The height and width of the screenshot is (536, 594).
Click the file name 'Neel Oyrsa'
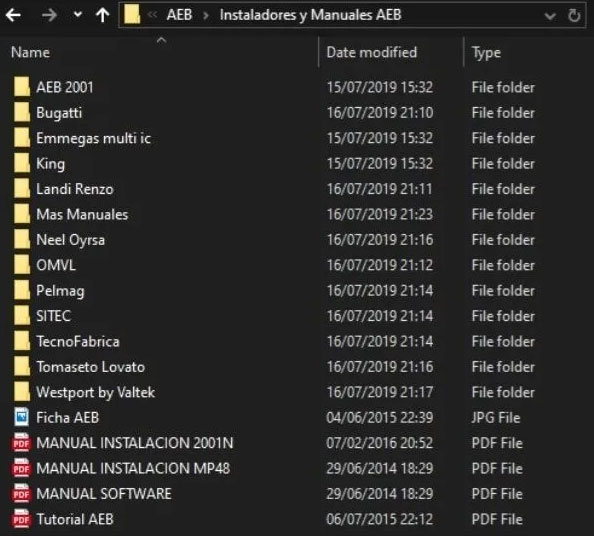[x=71, y=240]
